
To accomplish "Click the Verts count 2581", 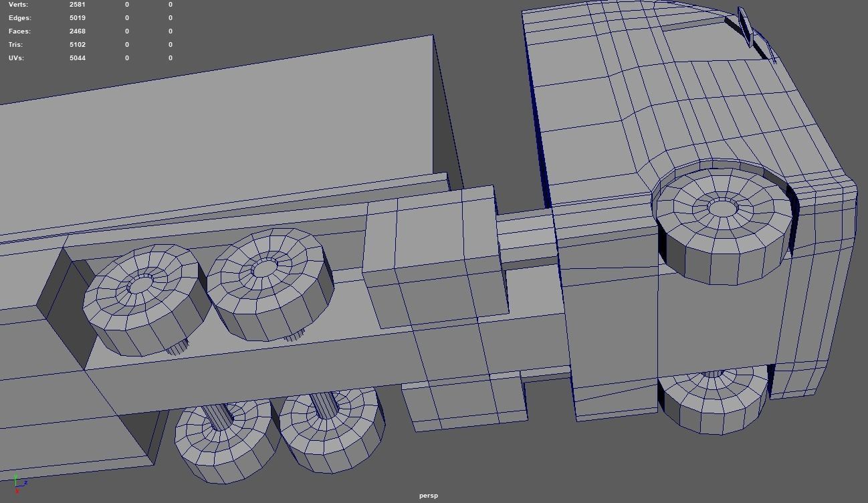I will point(78,5).
